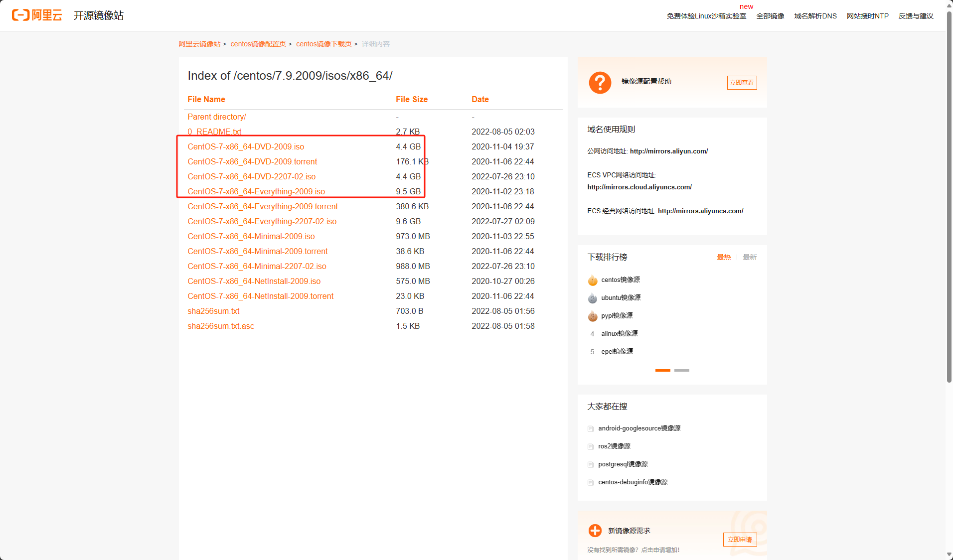Click the orange plus icon for new mirror requests
The width and height of the screenshot is (953, 560).
pyautogui.click(x=595, y=531)
